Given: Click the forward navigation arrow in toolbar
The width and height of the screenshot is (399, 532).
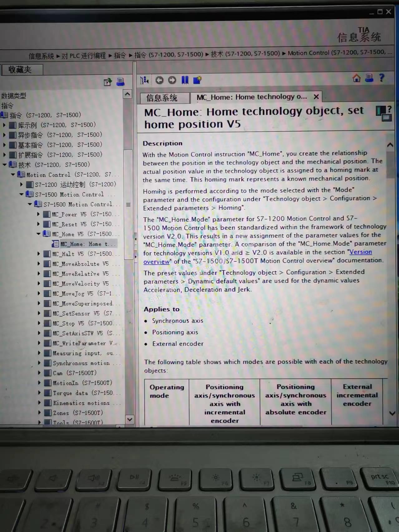Looking at the screenshot, I should tap(172, 80).
